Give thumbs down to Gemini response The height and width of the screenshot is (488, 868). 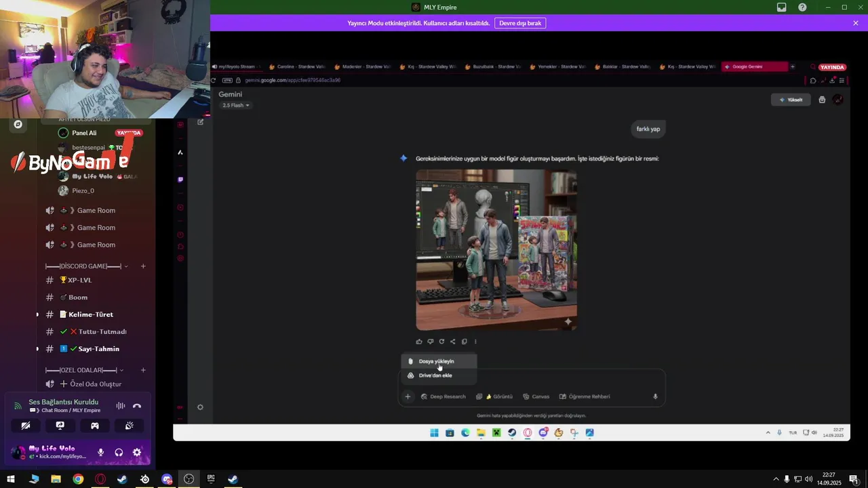(430, 342)
